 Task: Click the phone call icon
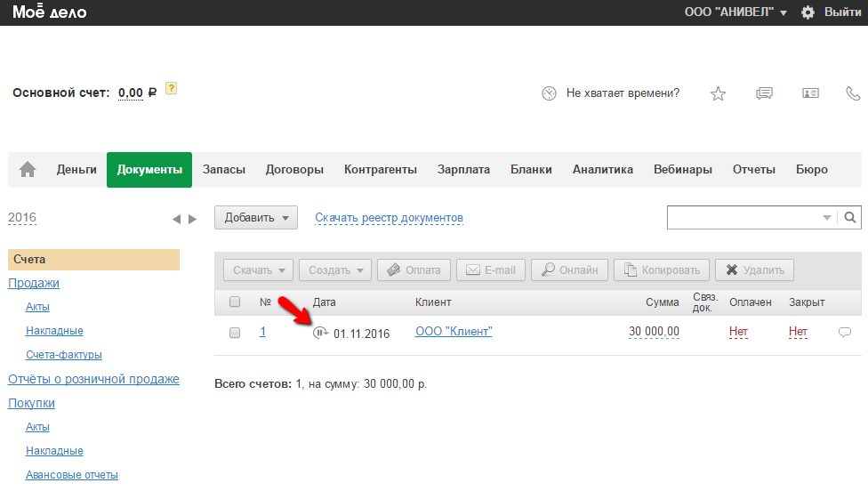click(x=853, y=93)
